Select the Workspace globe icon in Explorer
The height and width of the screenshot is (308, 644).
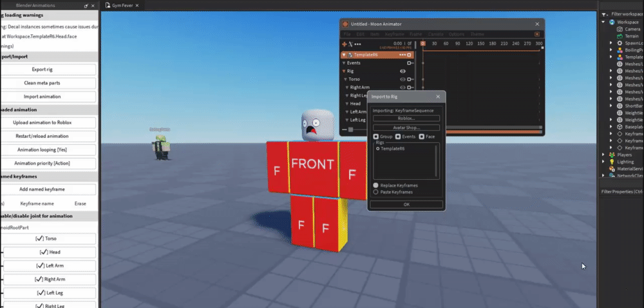click(x=612, y=22)
